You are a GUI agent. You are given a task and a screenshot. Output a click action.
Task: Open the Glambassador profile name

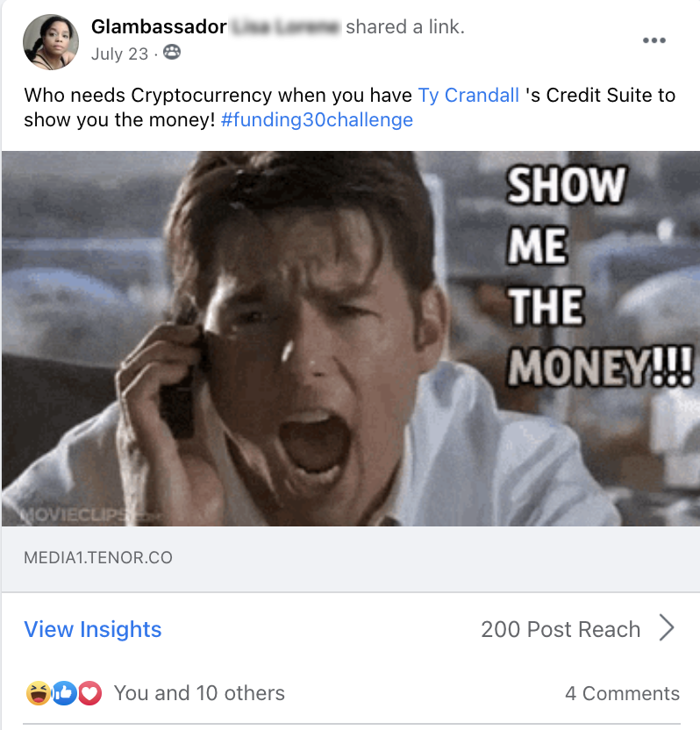point(159,27)
